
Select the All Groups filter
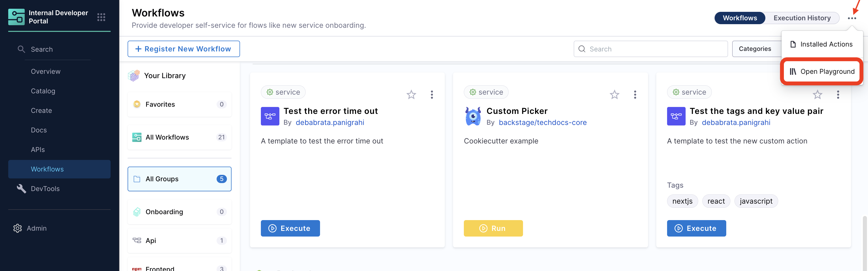[x=179, y=179]
